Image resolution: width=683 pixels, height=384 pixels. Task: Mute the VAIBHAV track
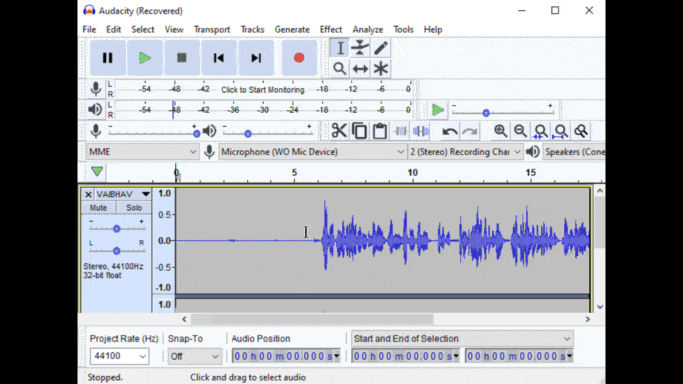click(x=98, y=208)
